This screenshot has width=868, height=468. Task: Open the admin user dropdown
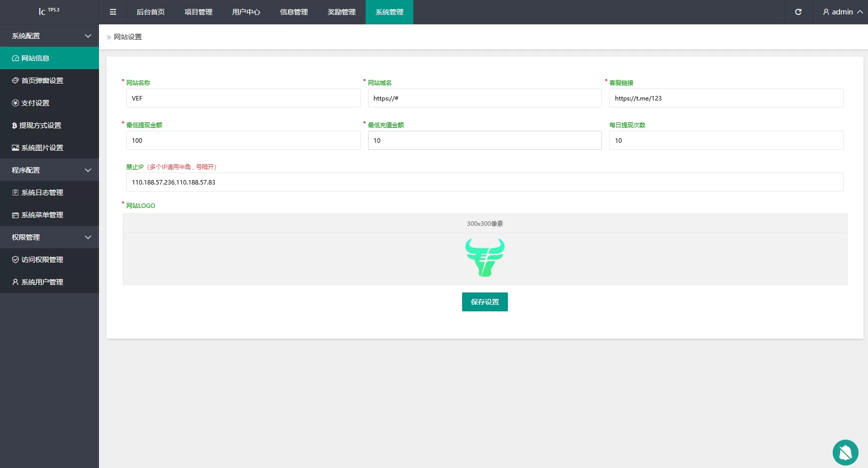click(x=842, y=12)
